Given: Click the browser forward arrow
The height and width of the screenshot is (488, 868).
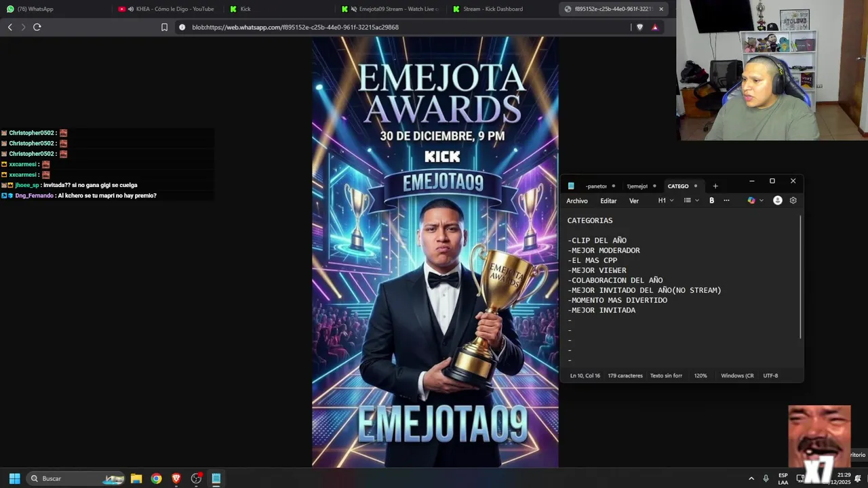Looking at the screenshot, I should 23,27.
